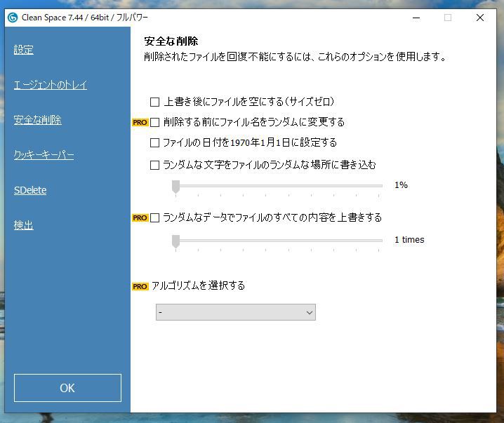This screenshot has height=423, width=504.
Task: Click the アルゴリズムを選択する label
Action: tap(199, 286)
